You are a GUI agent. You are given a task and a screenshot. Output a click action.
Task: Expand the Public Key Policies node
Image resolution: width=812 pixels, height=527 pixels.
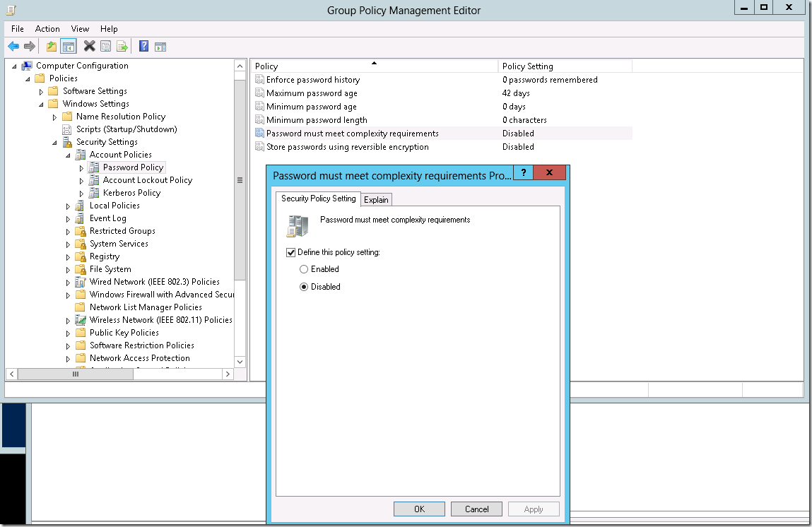(68, 333)
